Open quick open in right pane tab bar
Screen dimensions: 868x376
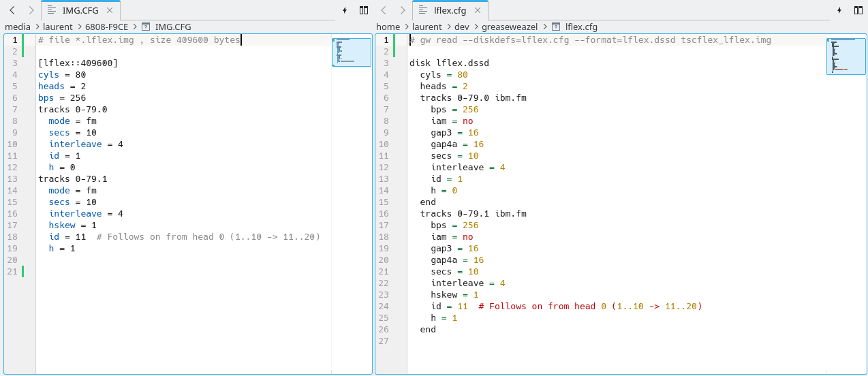(839, 10)
